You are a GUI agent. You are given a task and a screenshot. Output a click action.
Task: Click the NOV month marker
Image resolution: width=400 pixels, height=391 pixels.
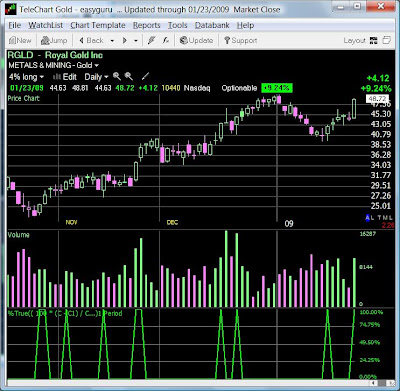point(71,222)
